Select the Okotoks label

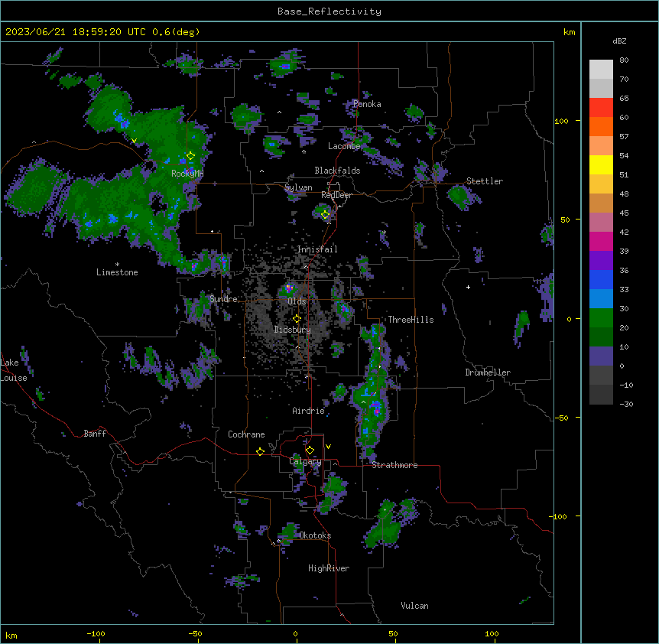[x=315, y=535]
